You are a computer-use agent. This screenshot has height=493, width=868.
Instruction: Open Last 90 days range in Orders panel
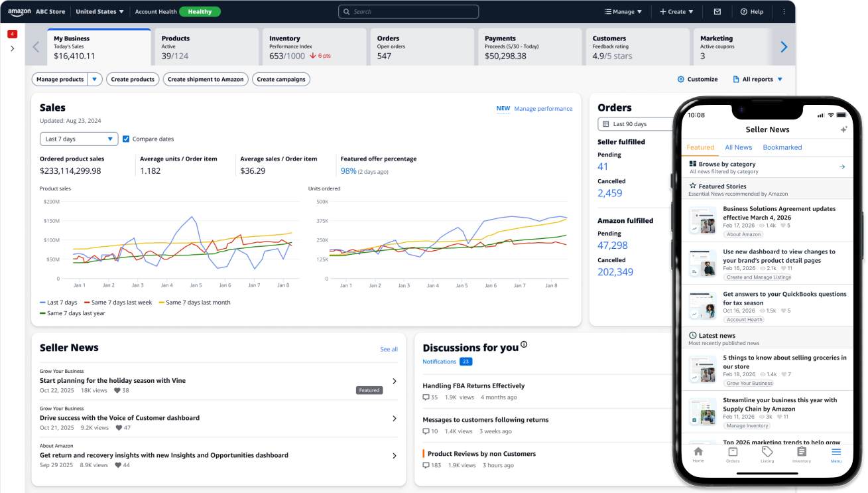[635, 124]
